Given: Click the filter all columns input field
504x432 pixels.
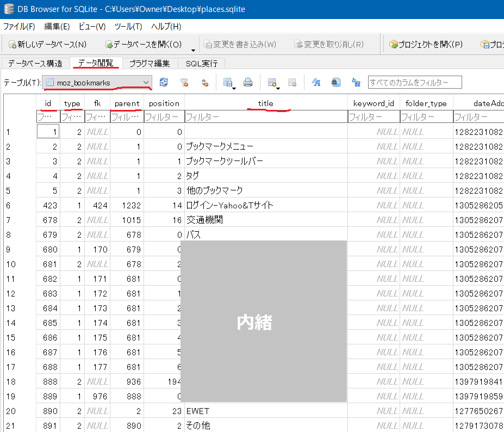Looking at the screenshot, I should (415, 82).
